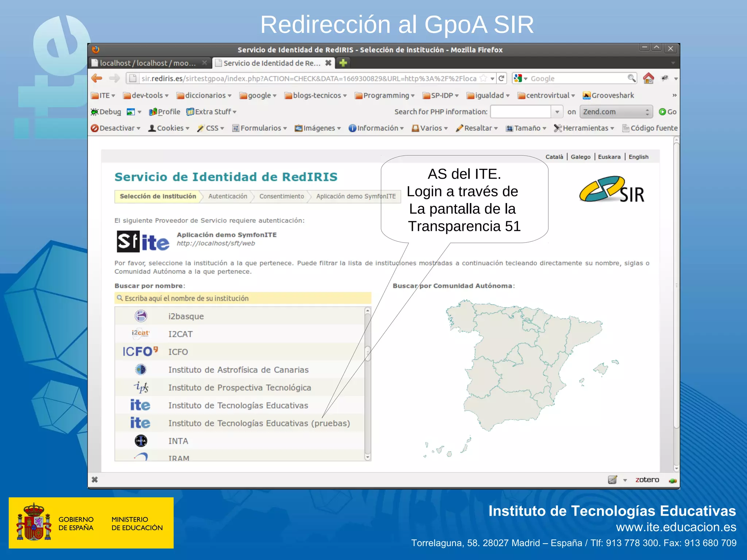Click the I2CAT logo icon
This screenshot has width=747, height=560.
click(140, 333)
